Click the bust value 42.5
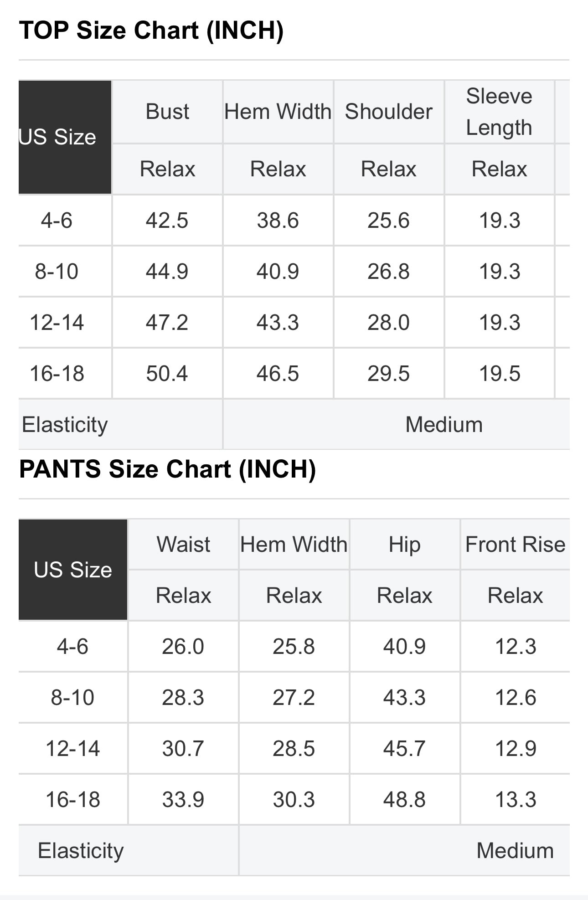The width and height of the screenshot is (588, 900). pos(167,221)
